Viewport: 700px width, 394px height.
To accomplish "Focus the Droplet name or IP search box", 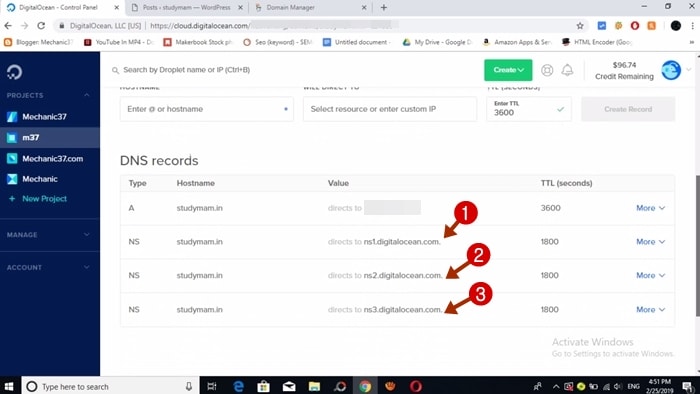I will click(x=187, y=70).
